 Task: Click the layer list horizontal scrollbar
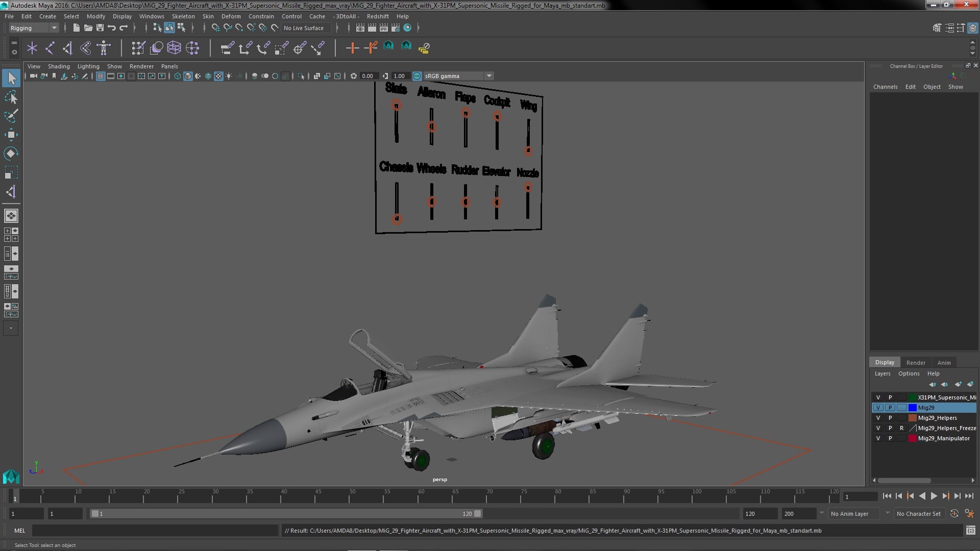pyautogui.click(x=904, y=481)
